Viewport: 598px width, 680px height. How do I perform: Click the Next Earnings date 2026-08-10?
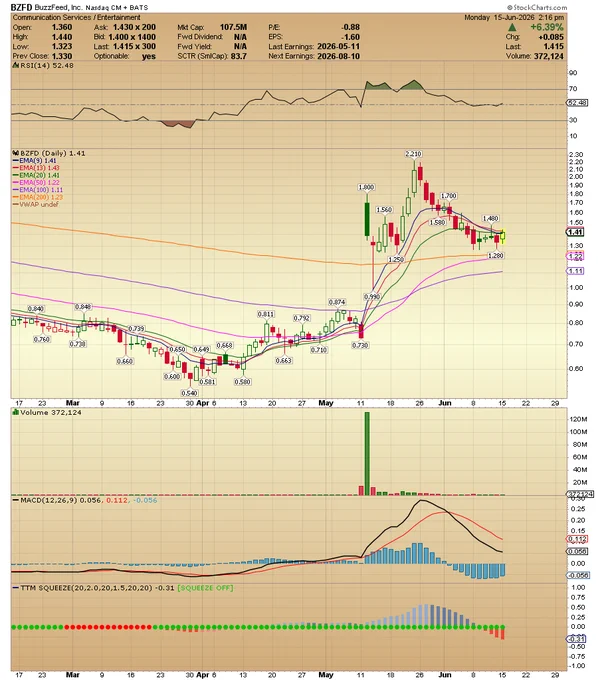click(x=338, y=56)
